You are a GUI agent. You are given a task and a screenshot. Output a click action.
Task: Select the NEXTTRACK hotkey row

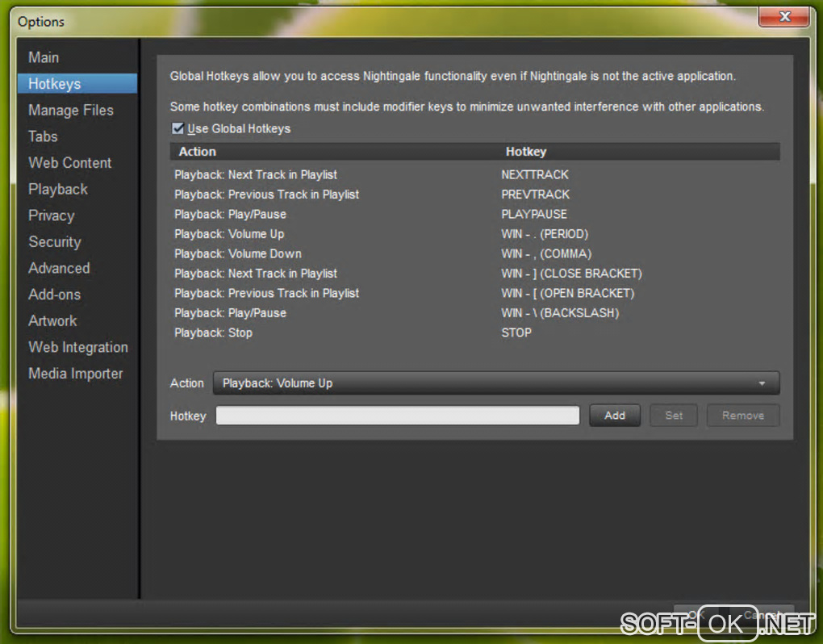475,174
